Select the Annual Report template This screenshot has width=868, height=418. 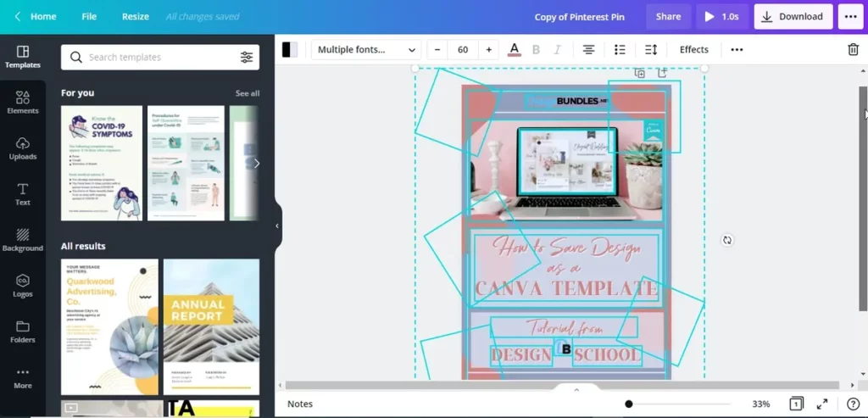pos(211,326)
